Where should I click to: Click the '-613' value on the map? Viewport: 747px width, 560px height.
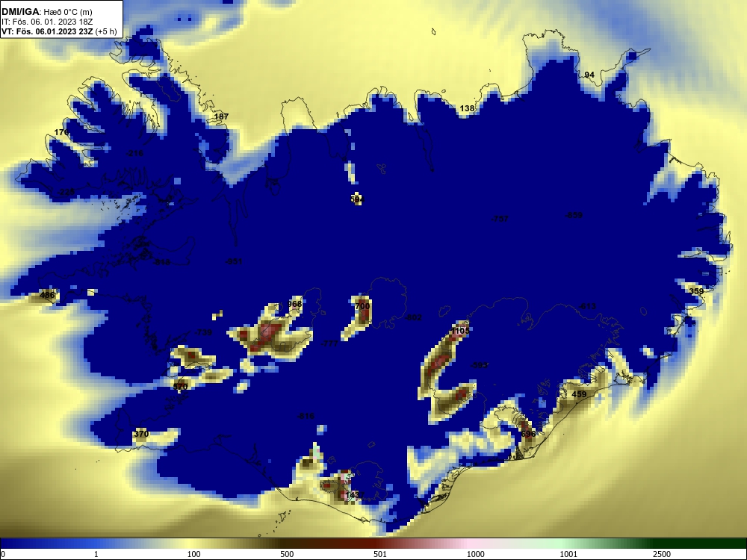[x=587, y=306]
